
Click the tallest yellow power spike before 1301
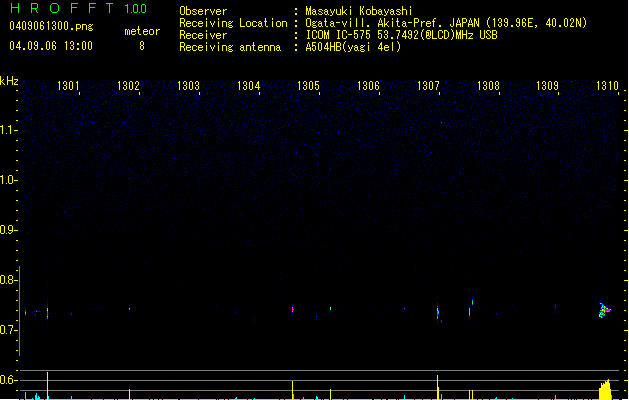click(47, 386)
